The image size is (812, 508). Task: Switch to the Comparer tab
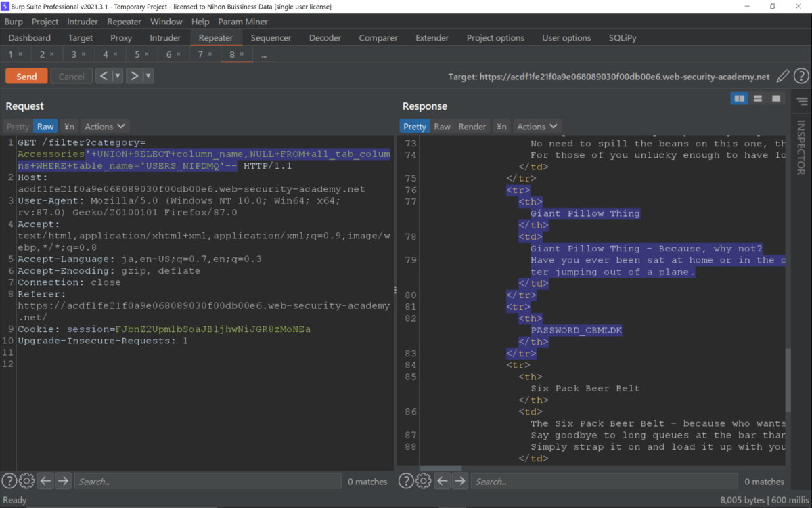(378, 38)
